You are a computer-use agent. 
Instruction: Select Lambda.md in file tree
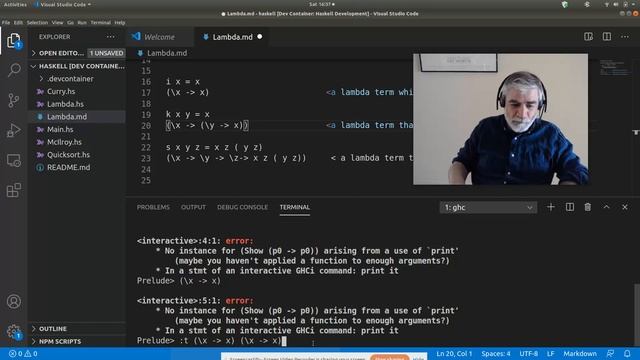pos(77,117)
